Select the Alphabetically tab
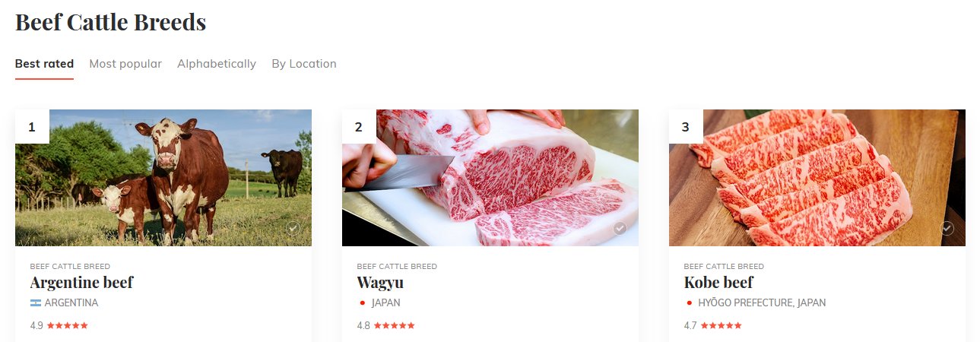The height and width of the screenshot is (342, 980). (217, 64)
